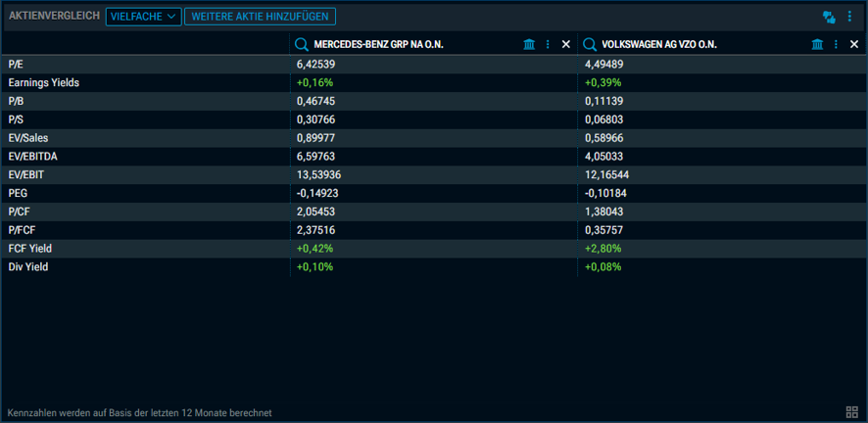Image resolution: width=868 pixels, height=423 pixels.
Task: Click Mercedes earnings yield +0,16%
Action: coord(314,83)
